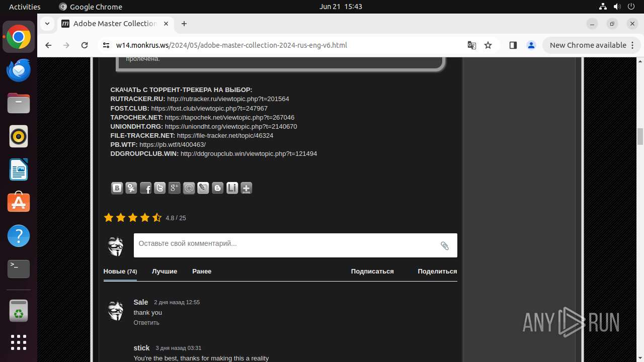Open Help from the dock
The height and width of the screenshot is (362, 644).
19,236
